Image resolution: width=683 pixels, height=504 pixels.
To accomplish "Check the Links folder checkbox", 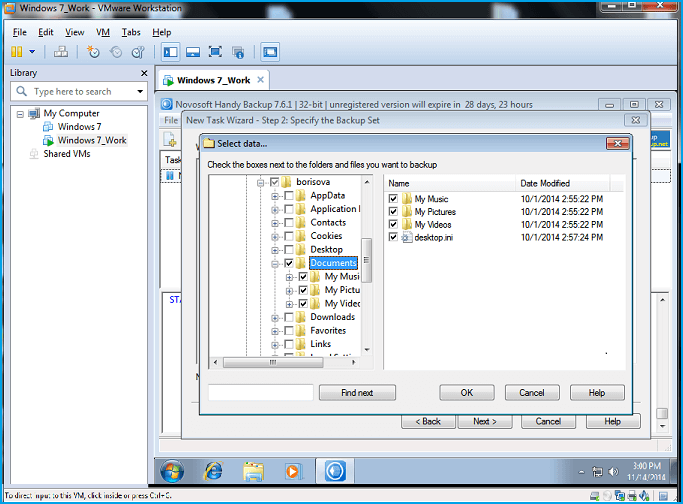I will coord(289,344).
